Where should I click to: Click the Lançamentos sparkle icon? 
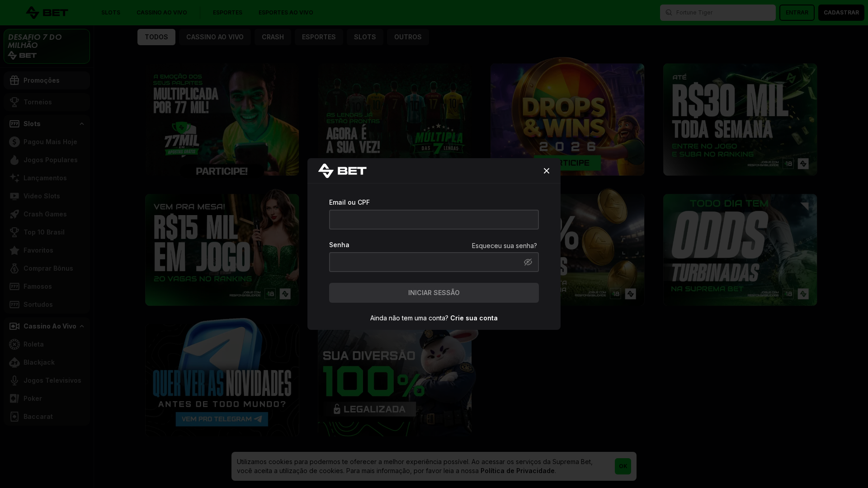(14, 178)
